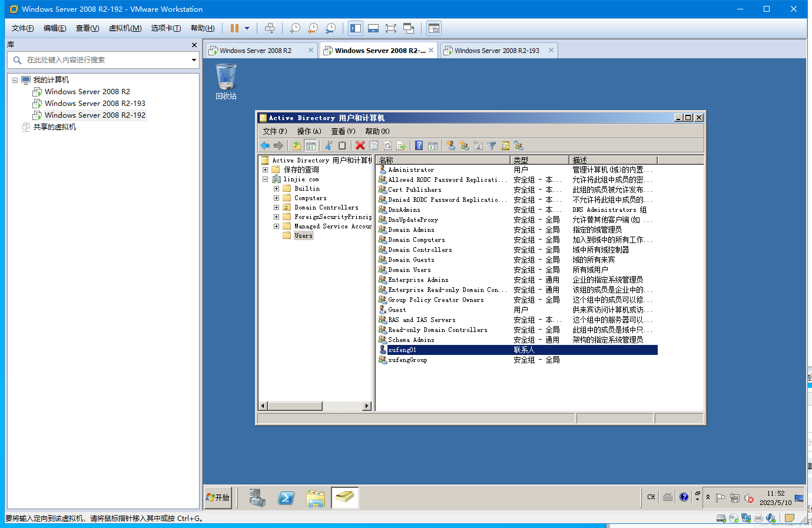Open Server Manager from the taskbar
The image size is (812, 528).
pyautogui.click(x=257, y=498)
